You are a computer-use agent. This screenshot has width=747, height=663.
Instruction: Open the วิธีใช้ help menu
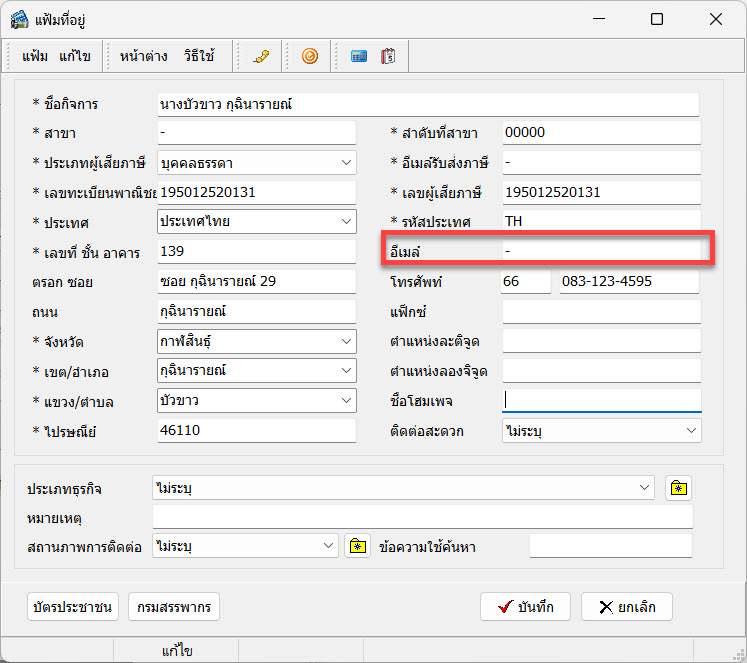pyautogui.click(x=198, y=56)
